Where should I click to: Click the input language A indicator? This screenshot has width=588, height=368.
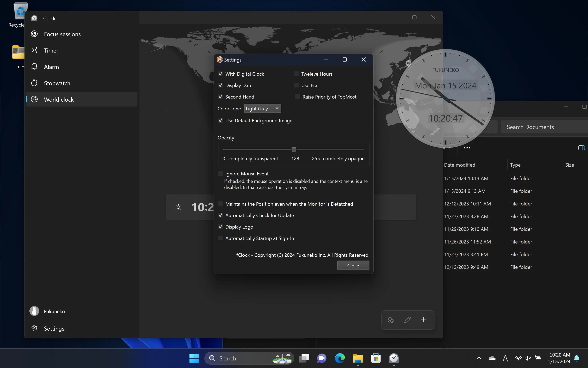click(505, 358)
